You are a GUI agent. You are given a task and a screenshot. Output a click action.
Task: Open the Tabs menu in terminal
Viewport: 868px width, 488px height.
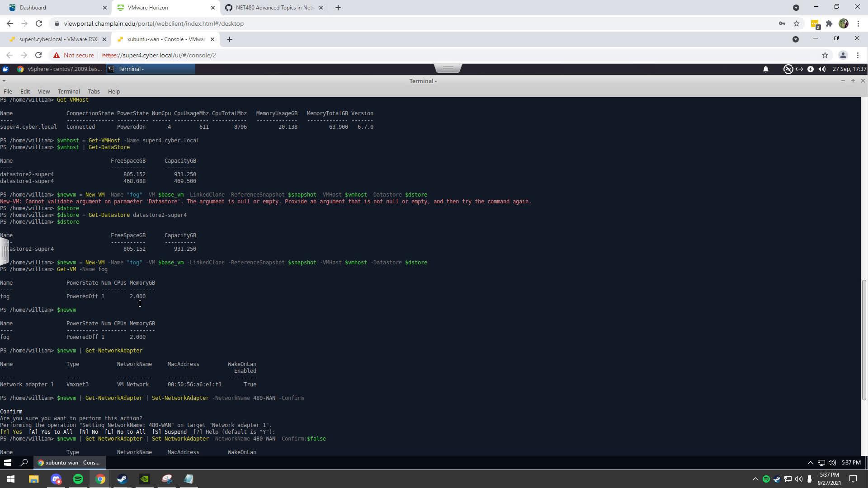pyautogui.click(x=94, y=91)
